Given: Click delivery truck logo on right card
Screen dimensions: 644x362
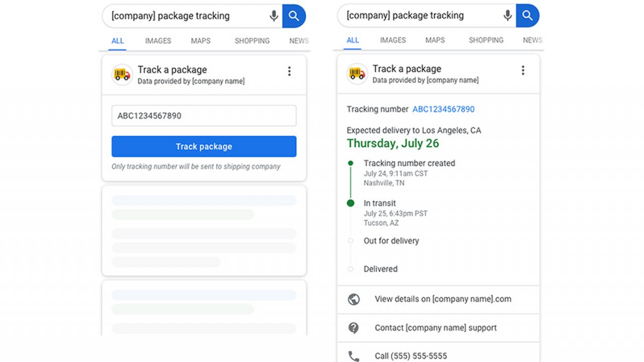Looking at the screenshot, I should (x=357, y=74).
